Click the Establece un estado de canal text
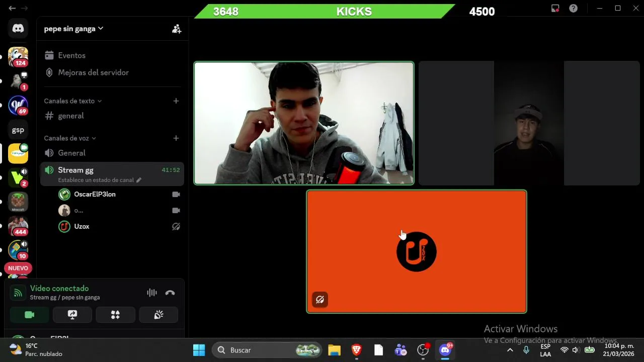The width and height of the screenshot is (644, 362). [x=96, y=180]
